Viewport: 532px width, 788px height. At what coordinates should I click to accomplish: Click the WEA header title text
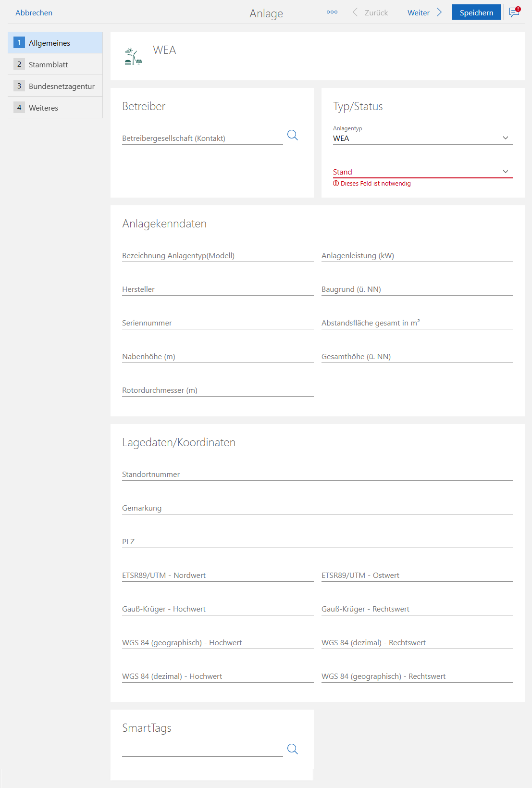(x=164, y=50)
